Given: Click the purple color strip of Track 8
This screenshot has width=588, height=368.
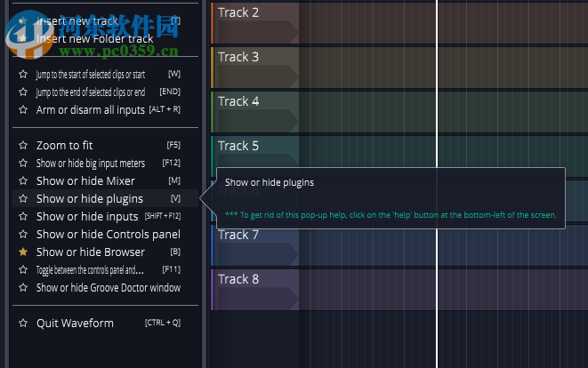Looking at the screenshot, I should (x=213, y=290).
